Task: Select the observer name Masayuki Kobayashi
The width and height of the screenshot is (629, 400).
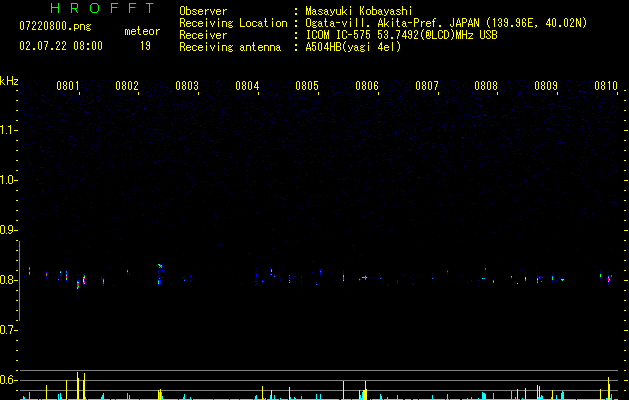Action: coord(359,12)
